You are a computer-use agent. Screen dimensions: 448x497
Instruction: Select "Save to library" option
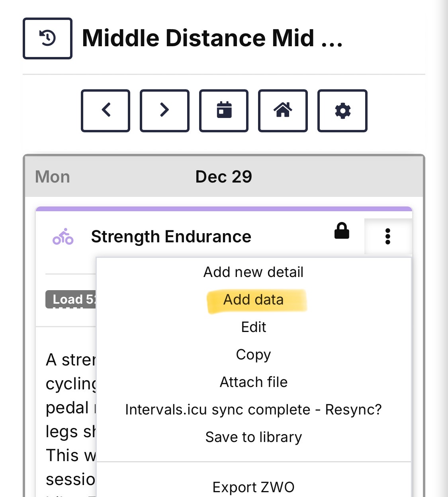click(x=253, y=437)
